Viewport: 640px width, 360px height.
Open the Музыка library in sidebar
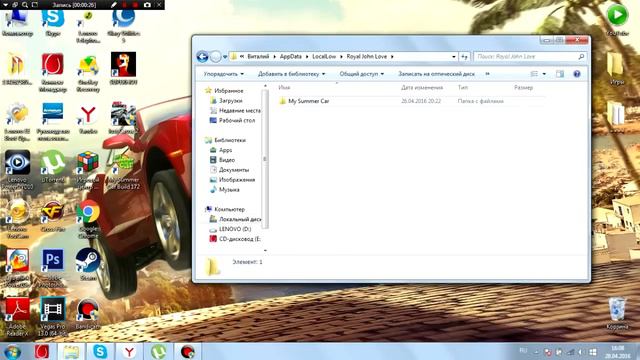tap(229, 189)
